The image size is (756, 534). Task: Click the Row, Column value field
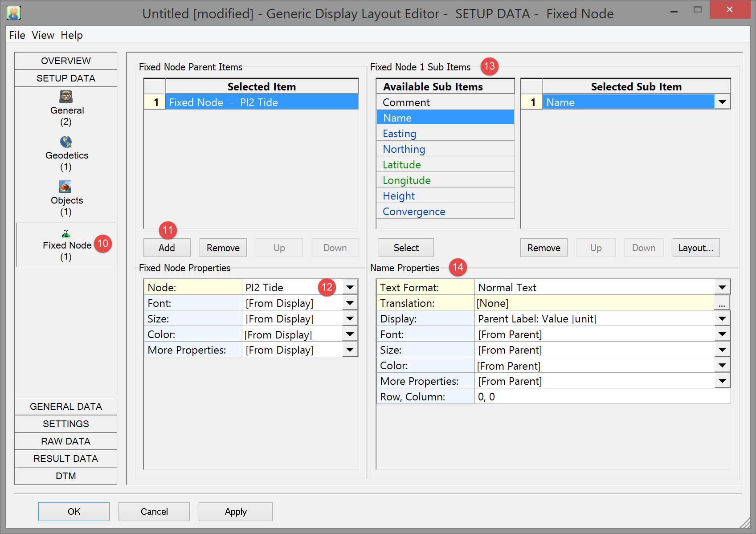(601, 397)
